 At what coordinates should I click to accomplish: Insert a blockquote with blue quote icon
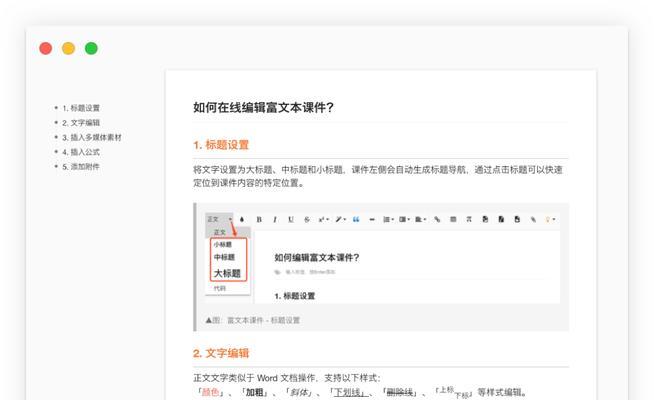tap(356, 219)
